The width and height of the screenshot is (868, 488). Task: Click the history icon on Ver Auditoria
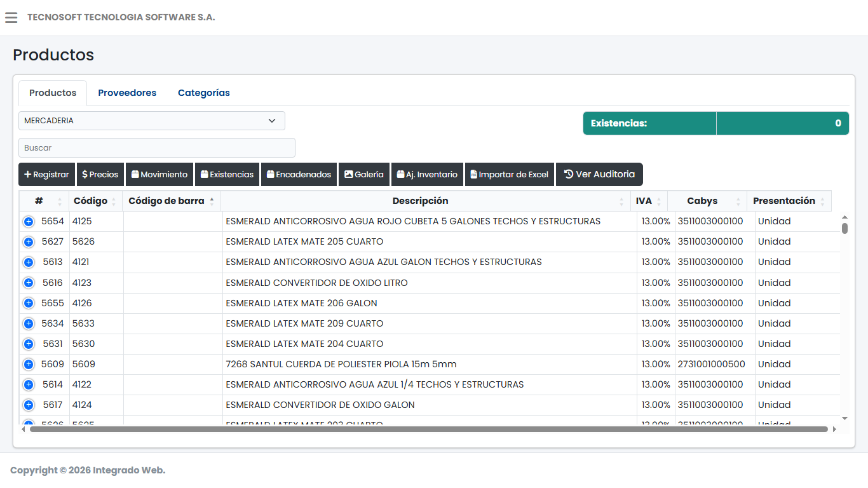[567, 173]
